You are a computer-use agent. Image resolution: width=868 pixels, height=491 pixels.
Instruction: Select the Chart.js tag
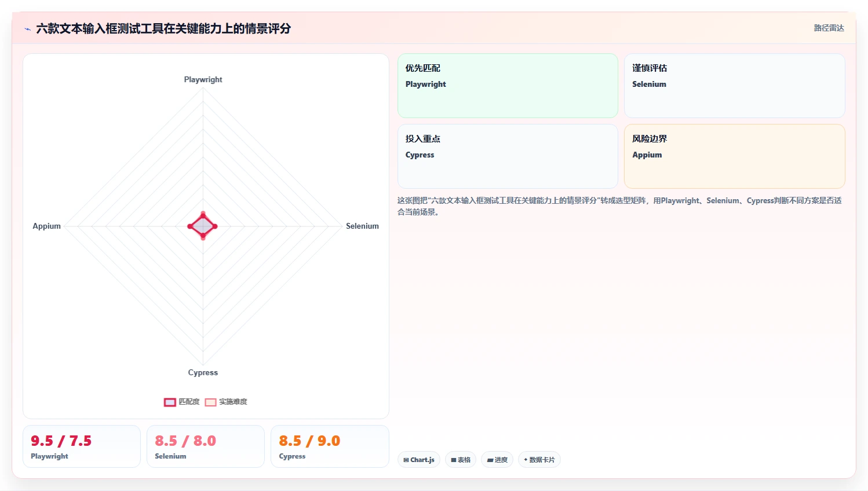pos(419,460)
